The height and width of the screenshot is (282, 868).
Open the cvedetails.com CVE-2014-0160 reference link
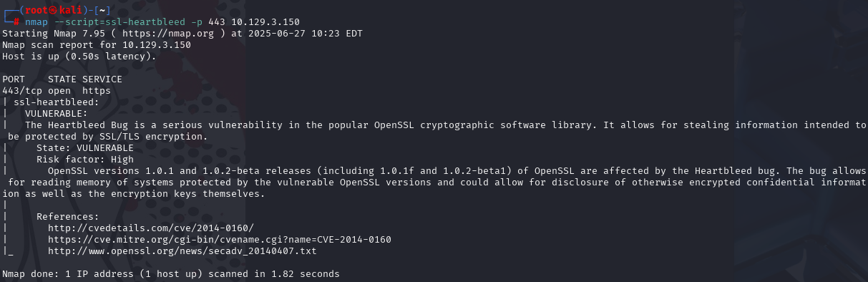point(152,228)
